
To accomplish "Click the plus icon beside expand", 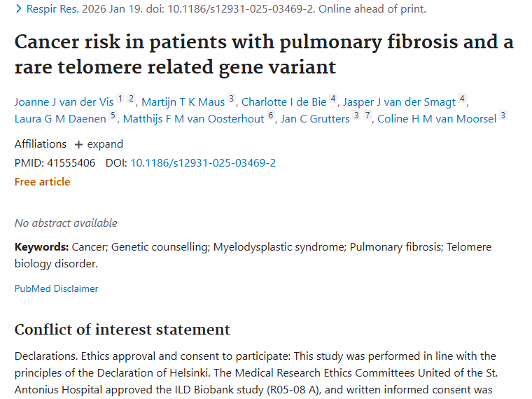I will pyautogui.click(x=78, y=144).
